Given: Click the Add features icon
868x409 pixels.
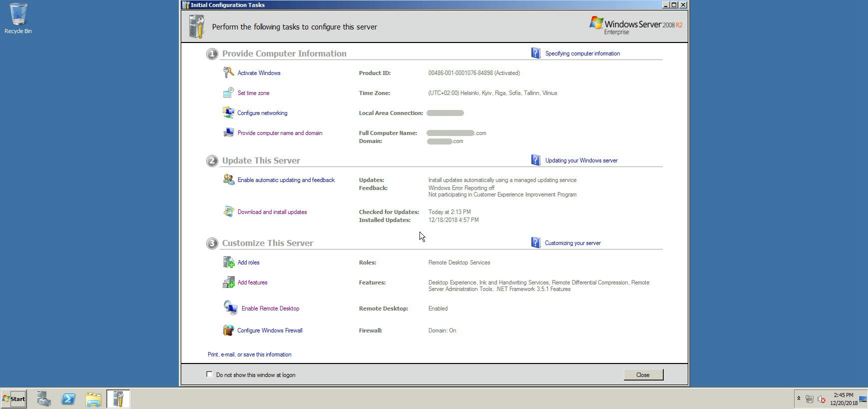Looking at the screenshot, I should tap(228, 282).
